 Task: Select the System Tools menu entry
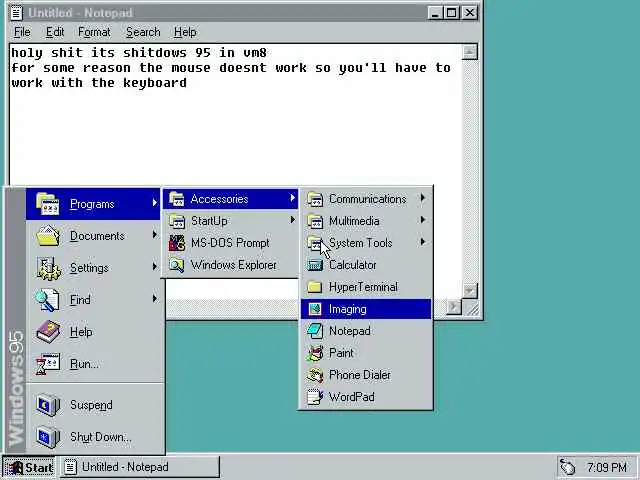pyautogui.click(x=366, y=243)
